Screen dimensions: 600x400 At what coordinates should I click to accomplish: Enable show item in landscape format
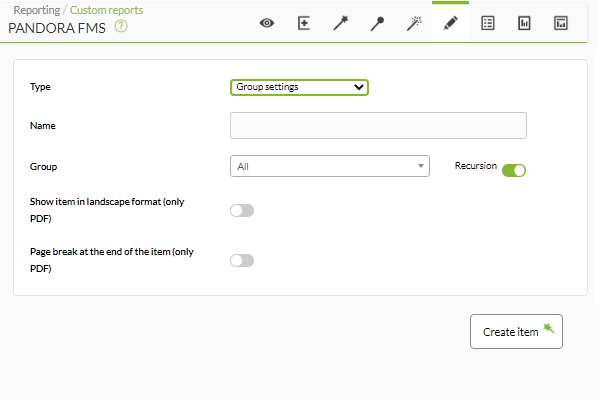[242, 211]
